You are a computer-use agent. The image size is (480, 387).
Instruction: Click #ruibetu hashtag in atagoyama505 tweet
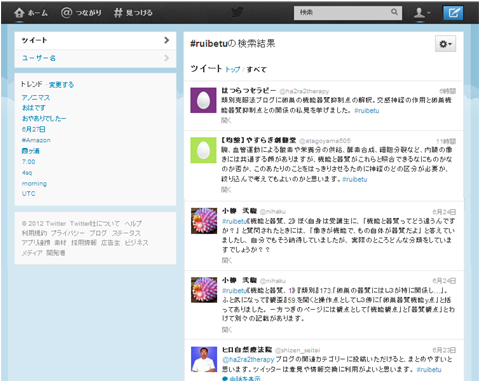(x=355, y=180)
